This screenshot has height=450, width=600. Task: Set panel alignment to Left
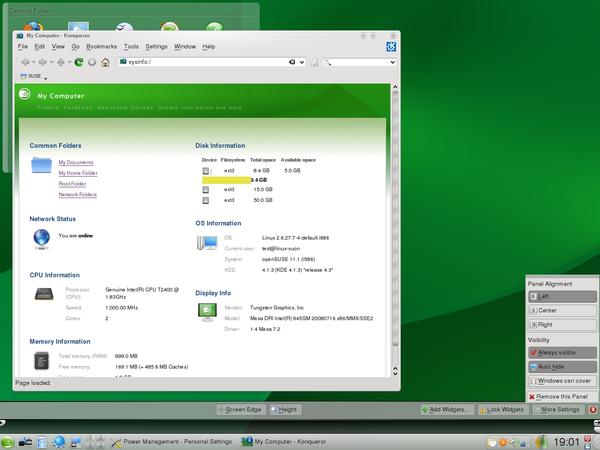click(x=562, y=297)
